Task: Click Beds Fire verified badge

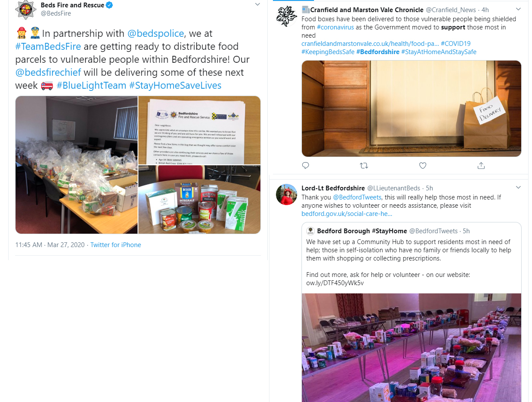Action: pos(110,5)
